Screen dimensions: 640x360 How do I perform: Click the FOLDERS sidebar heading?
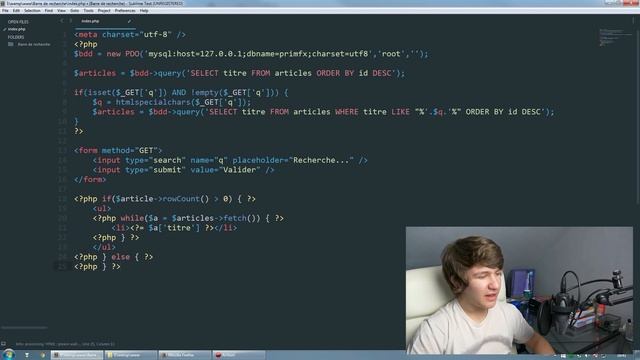(x=16, y=37)
